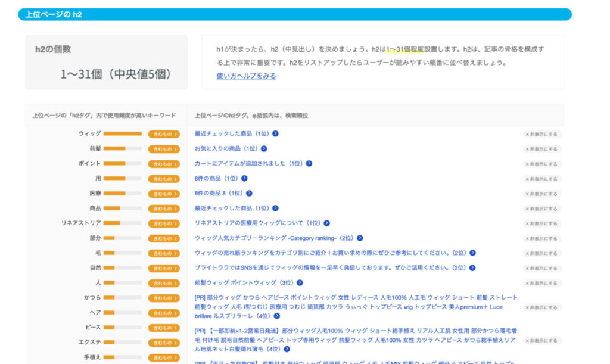Click the arrow icon after カートにアイテムが追加されました

click(x=309, y=163)
